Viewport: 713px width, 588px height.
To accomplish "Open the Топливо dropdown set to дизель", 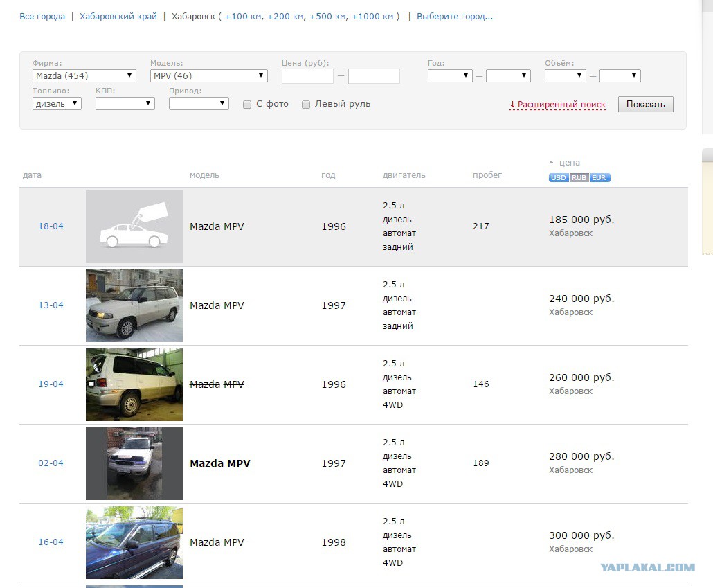I will [x=57, y=104].
